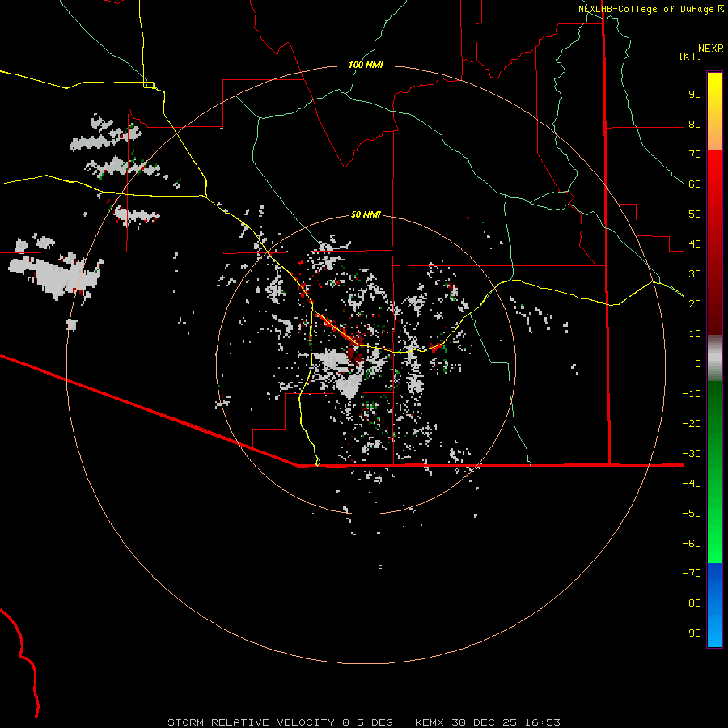Screen dimensions: 728x728
Task: Click the 70 value on velocity scale
Action: point(695,154)
